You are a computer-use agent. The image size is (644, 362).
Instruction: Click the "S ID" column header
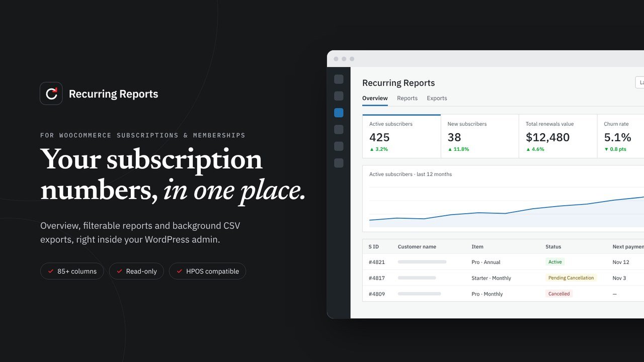tap(374, 247)
